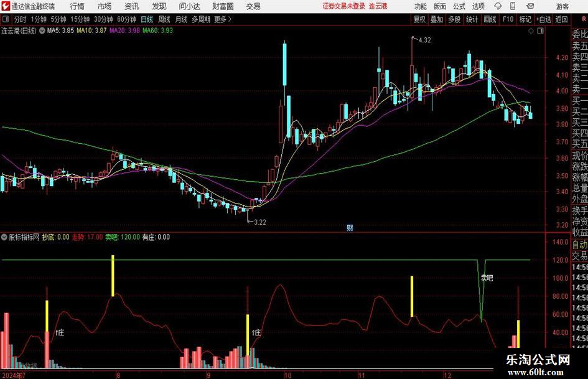Click the 3.22 low price label
Image resolution: width=588 pixels, height=379 pixels.
[x=260, y=222]
